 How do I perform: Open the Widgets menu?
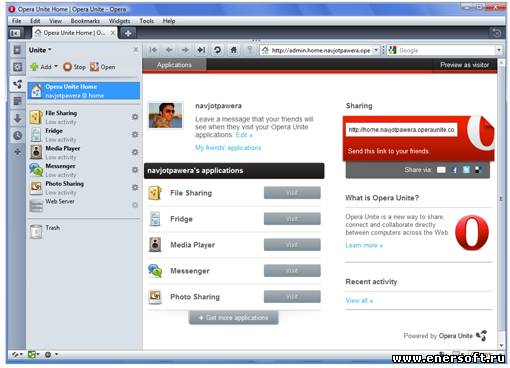(119, 21)
